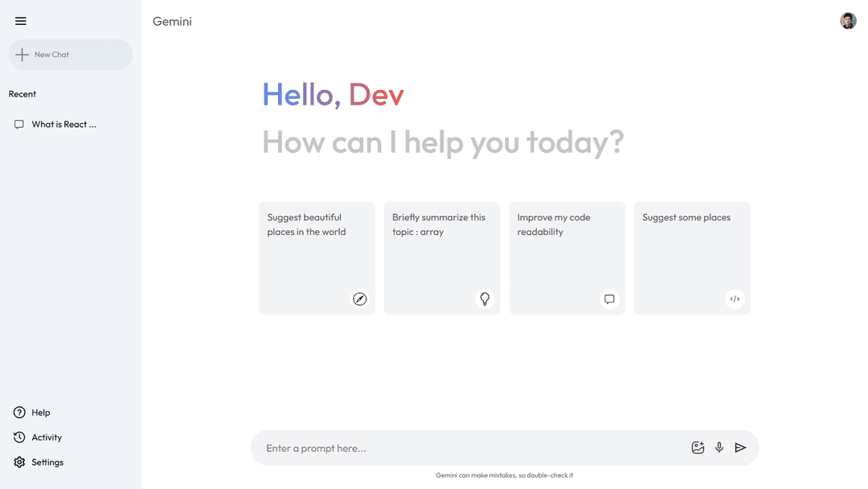The width and height of the screenshot is (868, 489).
Task: Click the Activity clock icon
Action: (x=19, y=437)
